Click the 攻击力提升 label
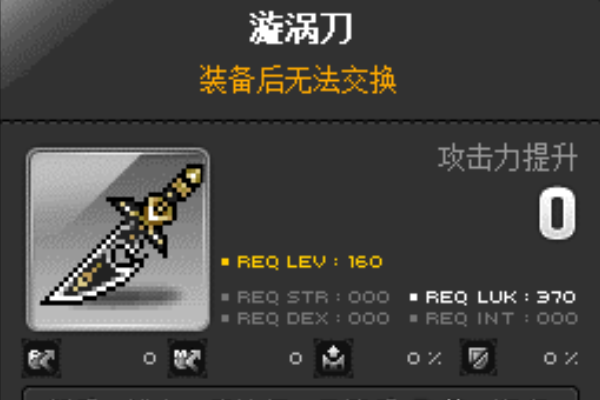600x400 pixels. point(507,158)
